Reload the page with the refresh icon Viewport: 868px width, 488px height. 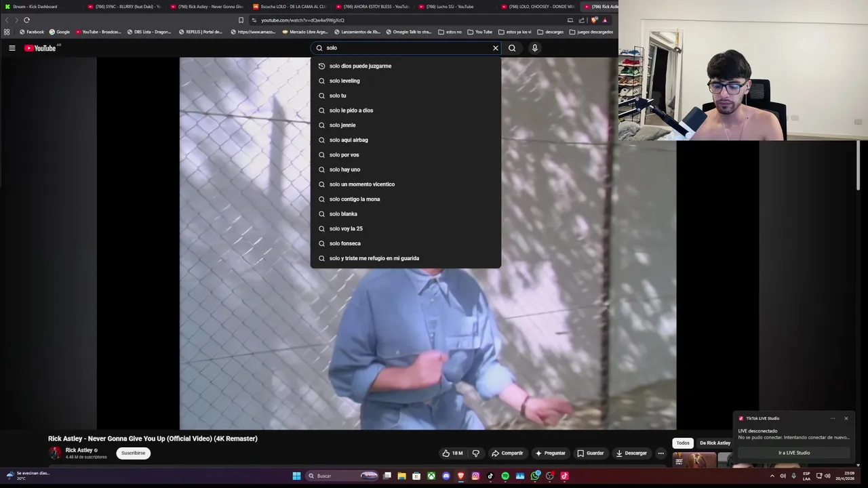[x=26, y=20]
